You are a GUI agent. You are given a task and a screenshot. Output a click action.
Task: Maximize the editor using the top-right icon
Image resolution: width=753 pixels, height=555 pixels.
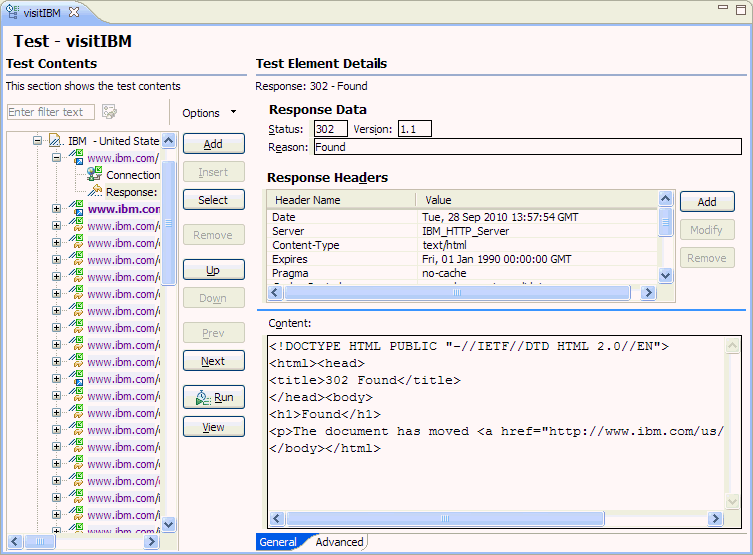pos(740,9)
